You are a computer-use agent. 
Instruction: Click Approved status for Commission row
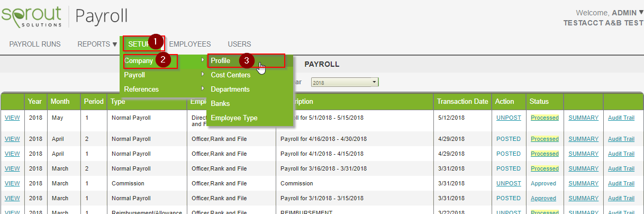pyautogui.click(x=543, y=183)
